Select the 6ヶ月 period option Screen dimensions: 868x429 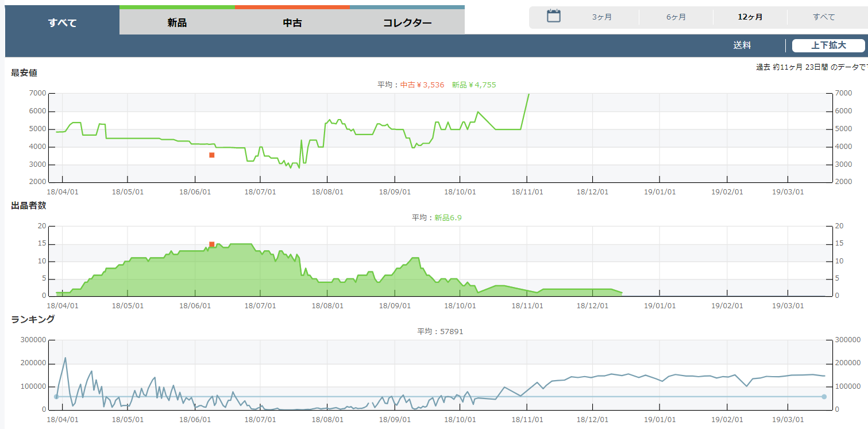tap(676, 17)
